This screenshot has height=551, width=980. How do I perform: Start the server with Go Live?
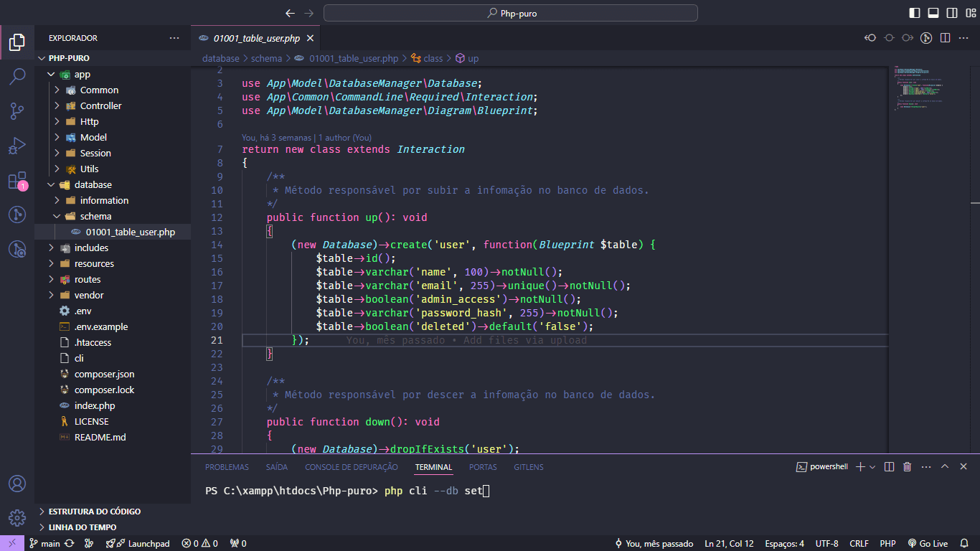(928, 543)
